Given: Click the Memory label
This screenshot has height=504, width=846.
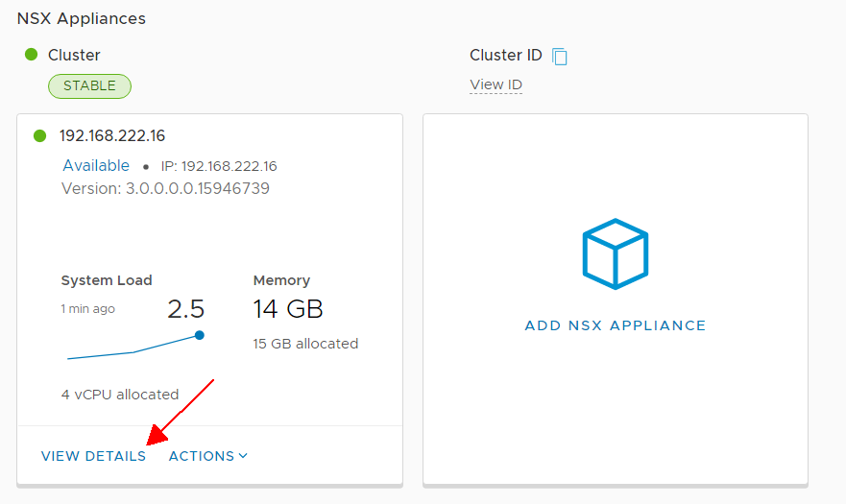Looking at the screenshot, I should point(281,280).
